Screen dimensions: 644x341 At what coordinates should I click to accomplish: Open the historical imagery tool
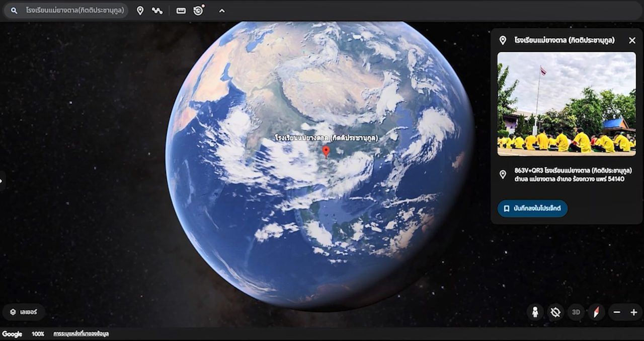tap(199, 11)
